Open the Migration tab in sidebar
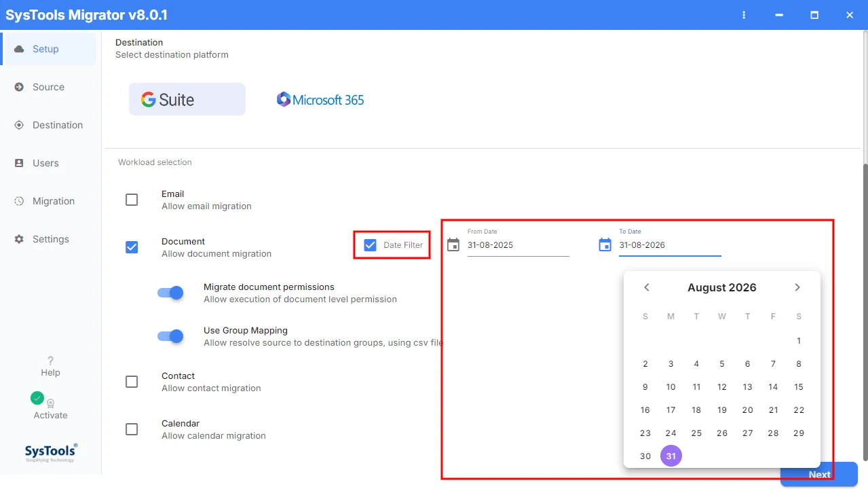Image resolution: width=868 pixels, height=489 pixels. [x=48, y=201]
